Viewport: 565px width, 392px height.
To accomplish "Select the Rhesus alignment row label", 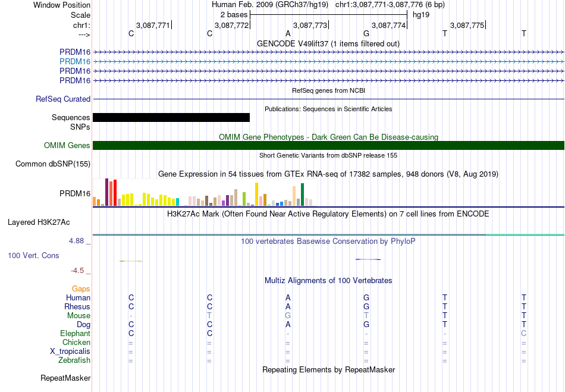I will 77,306.
